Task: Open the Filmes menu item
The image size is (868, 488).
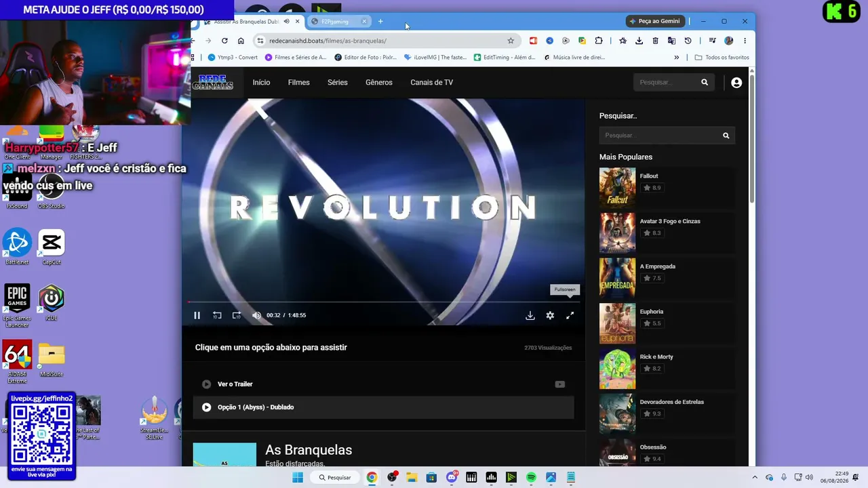Action: [x=298, y=83]
